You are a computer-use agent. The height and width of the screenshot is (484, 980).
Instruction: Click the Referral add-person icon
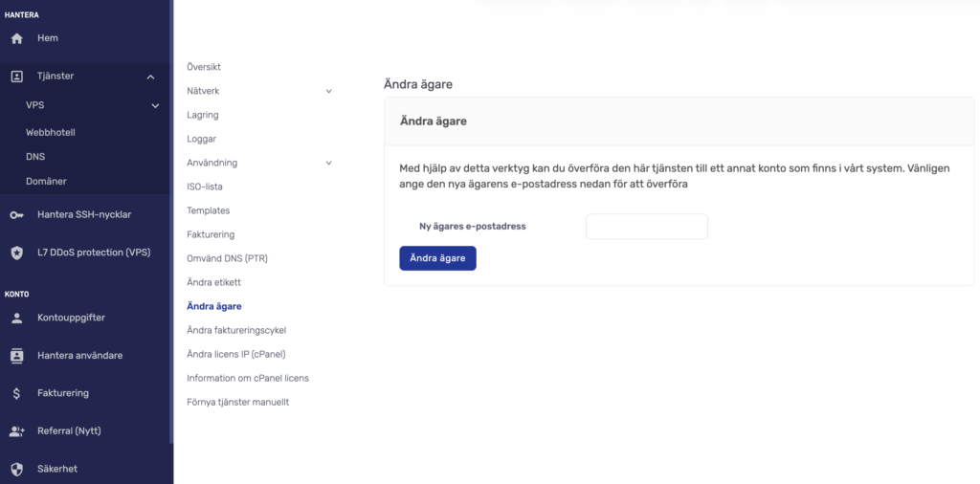click(16, 431)
